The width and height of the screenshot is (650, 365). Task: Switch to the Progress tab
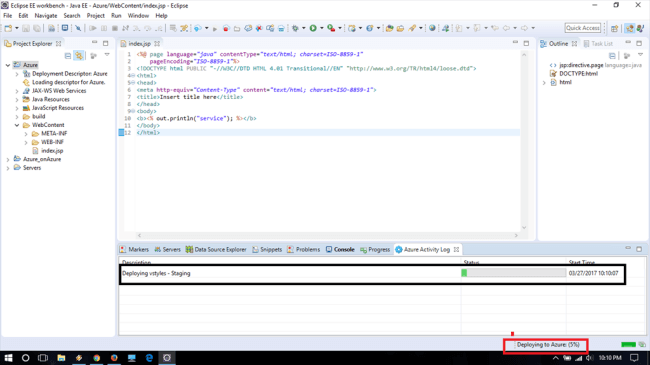tap(375, 249)
